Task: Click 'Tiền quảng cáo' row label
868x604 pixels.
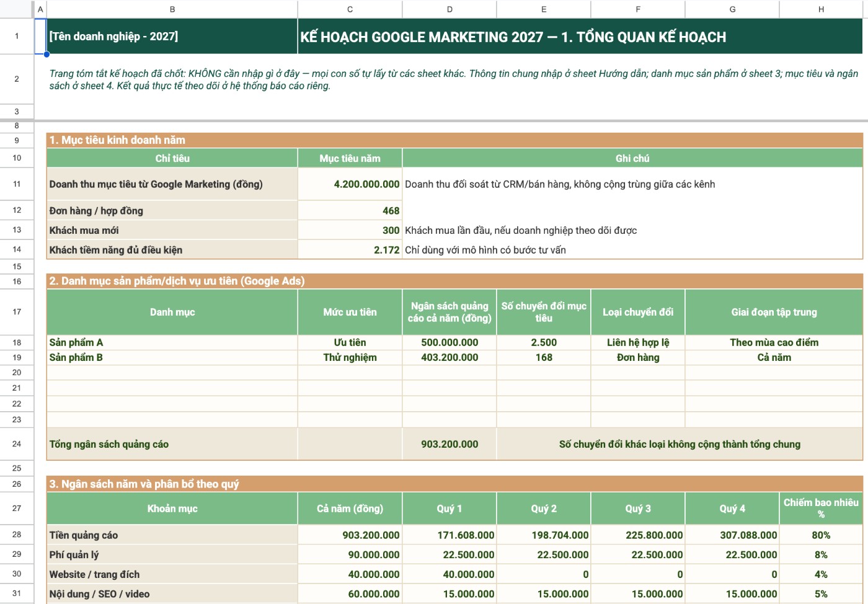Action: 172,535
